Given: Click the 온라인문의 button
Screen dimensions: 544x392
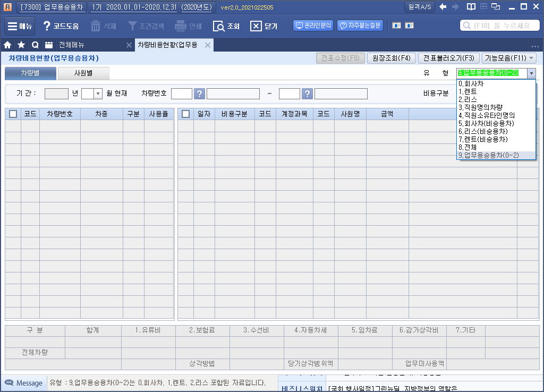Looking at the screenshot, I should pos(313,25).
